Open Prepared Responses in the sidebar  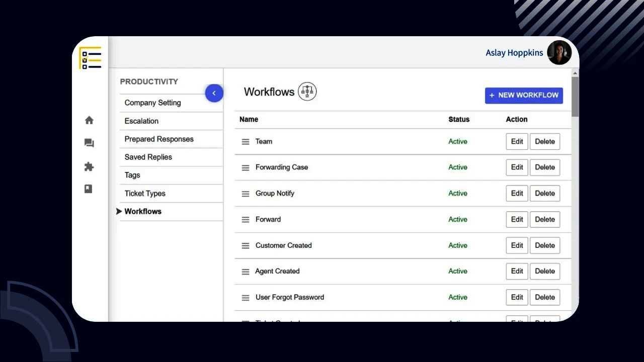point(171,139)
